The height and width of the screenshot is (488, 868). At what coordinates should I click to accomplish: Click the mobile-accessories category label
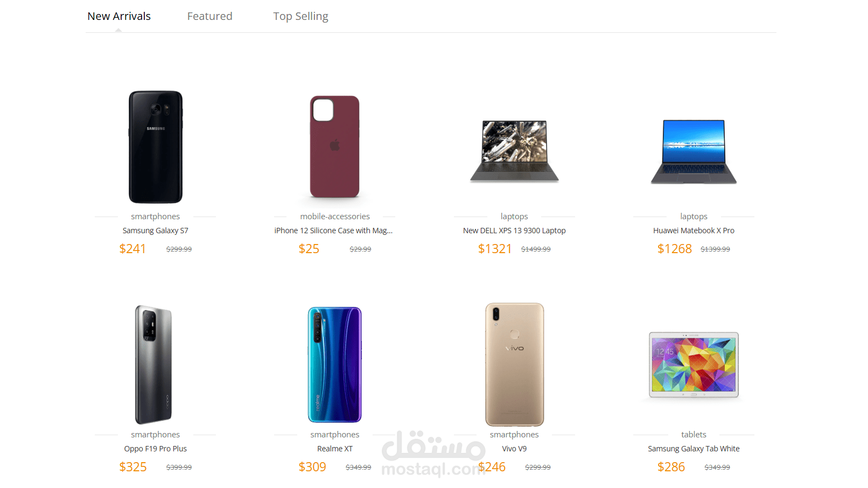pos(334,217)
